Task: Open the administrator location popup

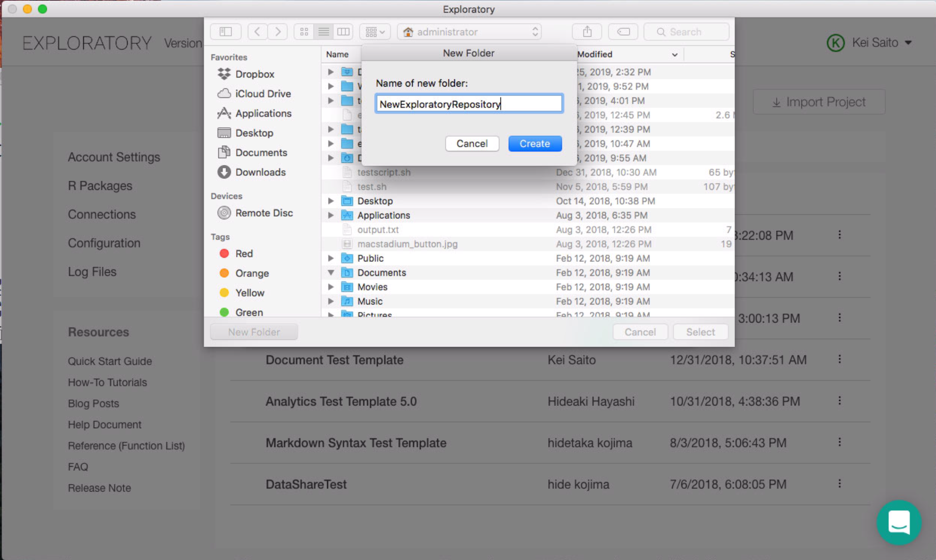Action: (x=469, y=32)
